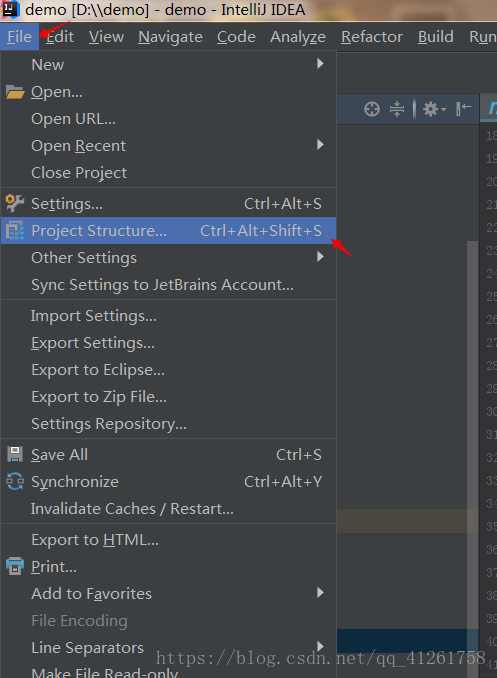The image size is (497, 678).
Task: Select Project Structure... menu item
Action: click(x=169, y=230)
